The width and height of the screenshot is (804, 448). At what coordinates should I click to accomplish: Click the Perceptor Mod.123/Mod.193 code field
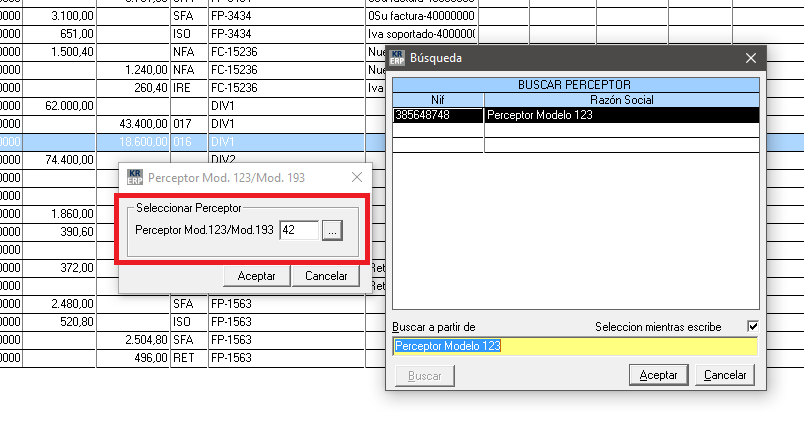point(299,231)
